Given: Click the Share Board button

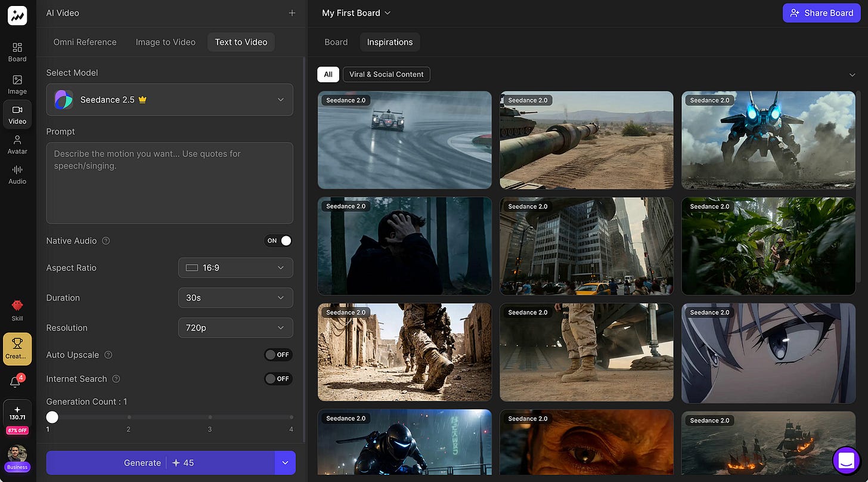Looking at the screenshot, I should 822,13.
